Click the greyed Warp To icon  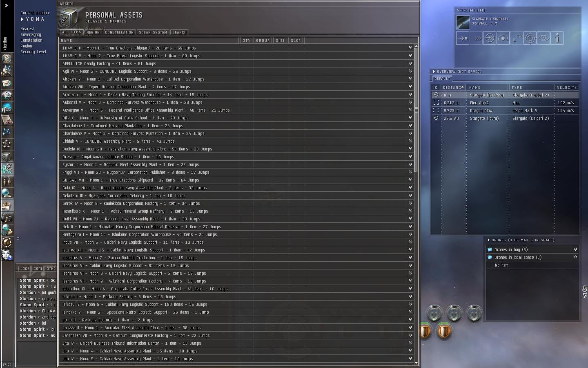(476, 38)
